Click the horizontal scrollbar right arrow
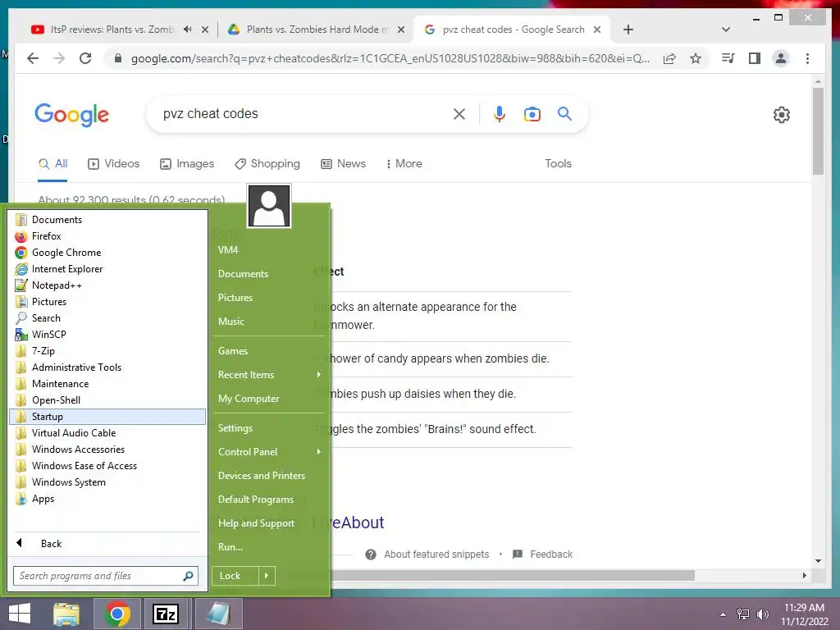 tap(804, 575)
